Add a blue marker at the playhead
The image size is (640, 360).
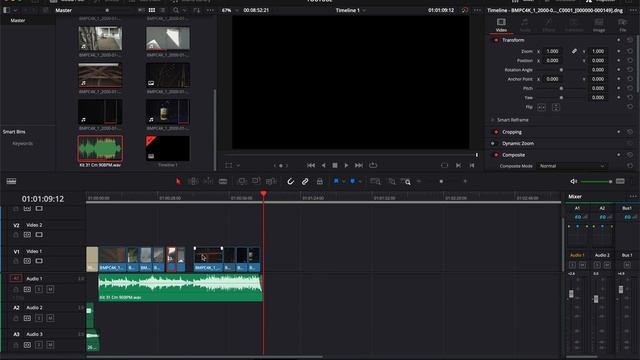[x=353, y=181]
